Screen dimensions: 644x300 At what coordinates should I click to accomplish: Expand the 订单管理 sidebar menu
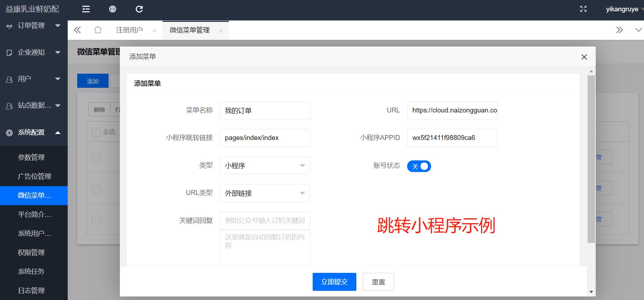pos(34,26)
